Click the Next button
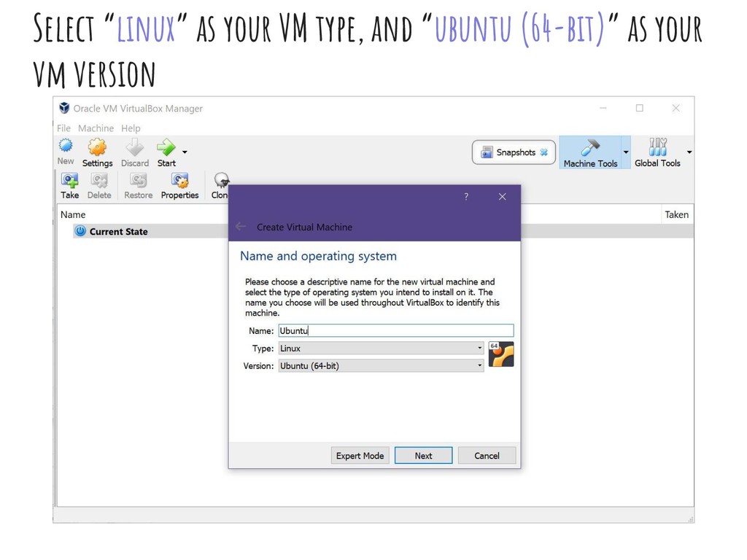 [x=423, y=456]
